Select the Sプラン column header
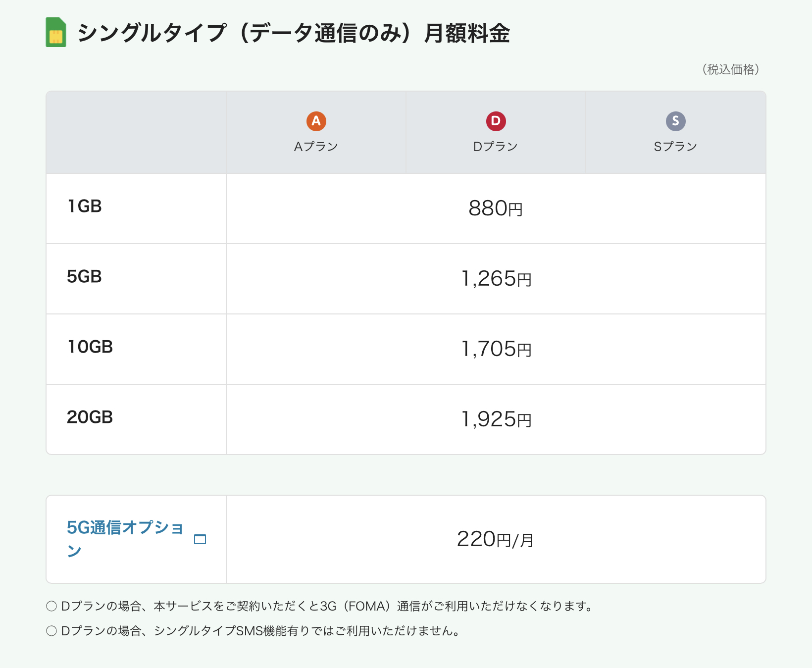The image size is (812, 668). [675, 147]
